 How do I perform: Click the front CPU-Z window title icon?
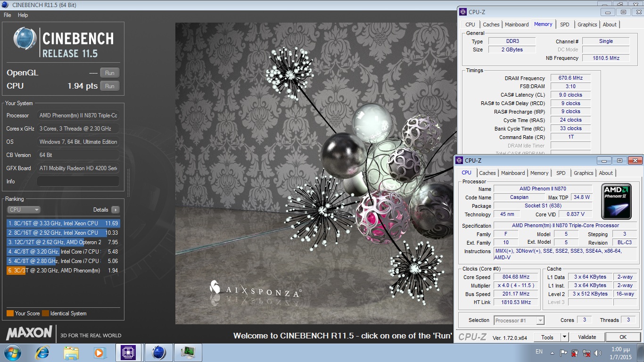459,160
